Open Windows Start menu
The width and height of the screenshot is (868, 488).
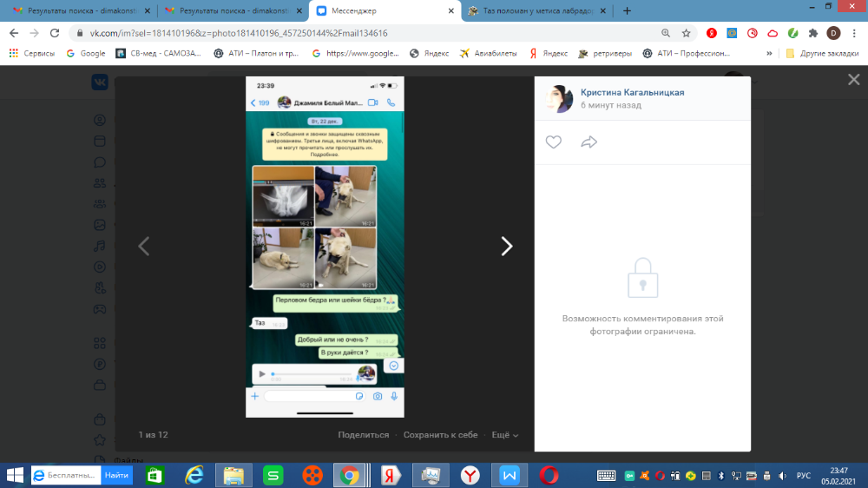click(x=15, y=475)
